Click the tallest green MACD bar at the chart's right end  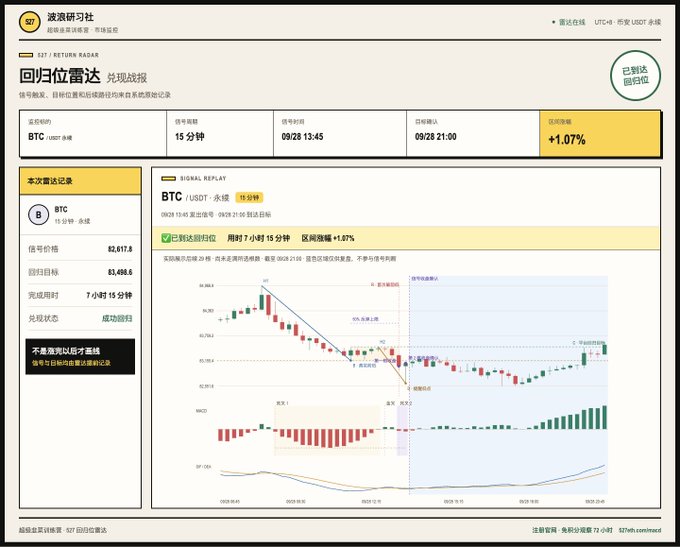point(605,417)
